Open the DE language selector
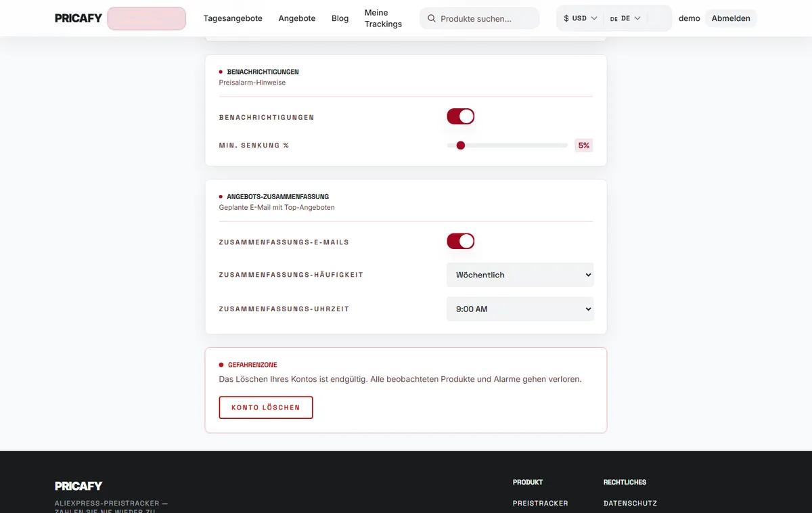 coord(625,18)
